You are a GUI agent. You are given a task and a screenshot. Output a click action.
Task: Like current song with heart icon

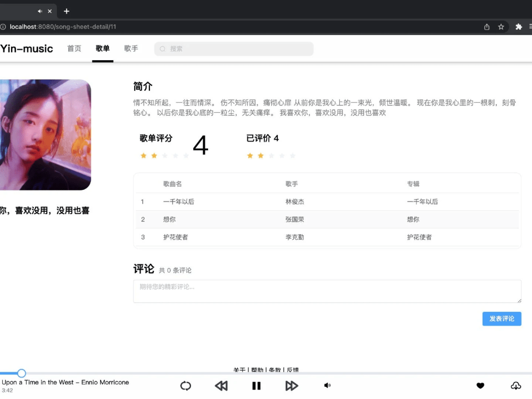pyautogui.click(x=480, y=385)
